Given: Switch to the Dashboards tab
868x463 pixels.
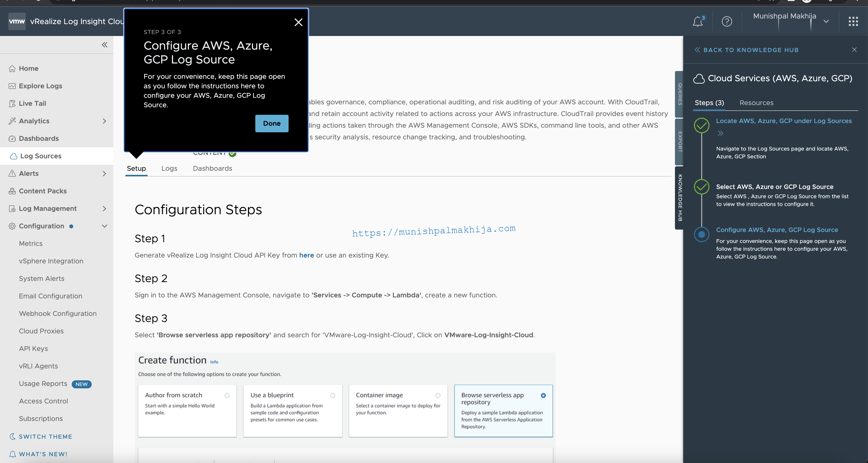Looking at the screenshot, I should [x=212, y=169].
